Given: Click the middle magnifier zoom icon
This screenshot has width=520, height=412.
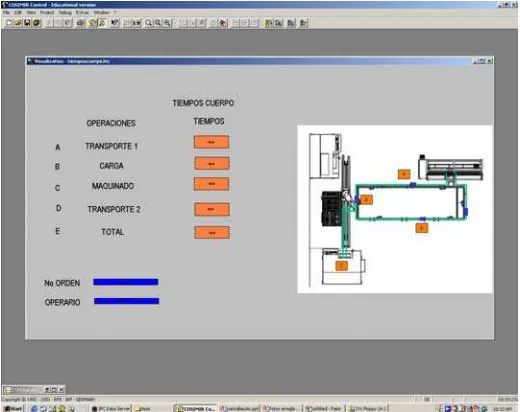Looking at the screenshot, I should 158,23.
